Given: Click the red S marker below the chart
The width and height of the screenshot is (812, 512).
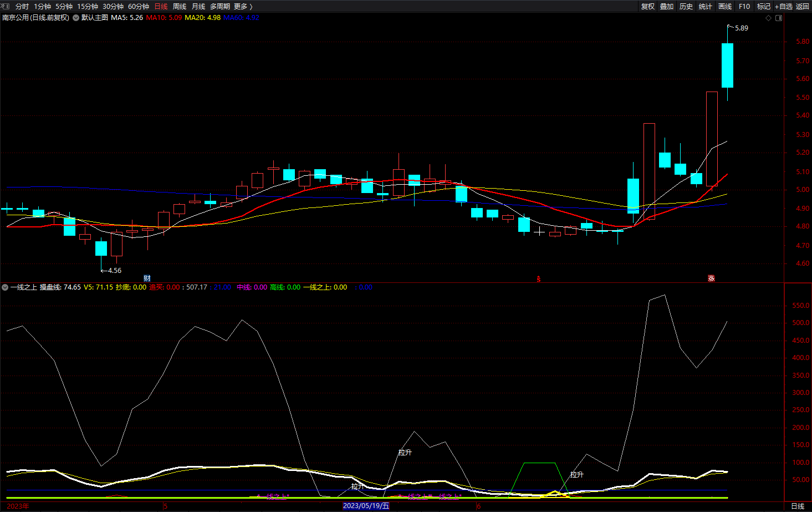Looking at the screenshot, I should [538, 279].
